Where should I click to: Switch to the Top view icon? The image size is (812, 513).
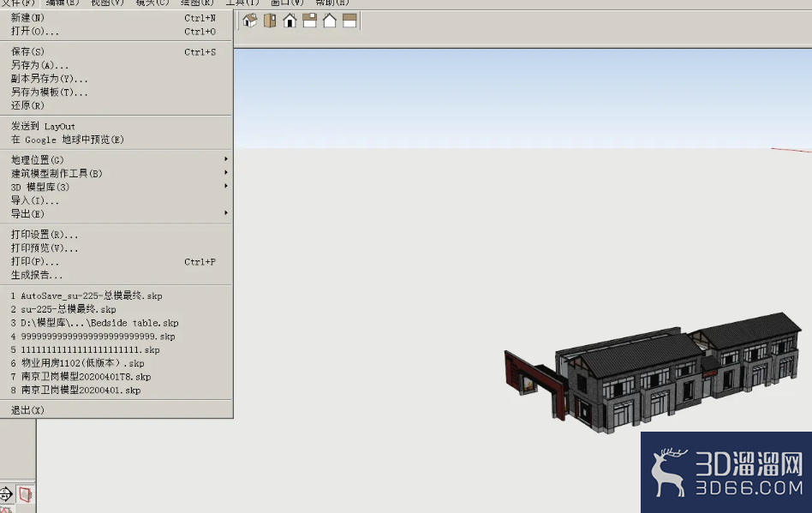(270, 21)
